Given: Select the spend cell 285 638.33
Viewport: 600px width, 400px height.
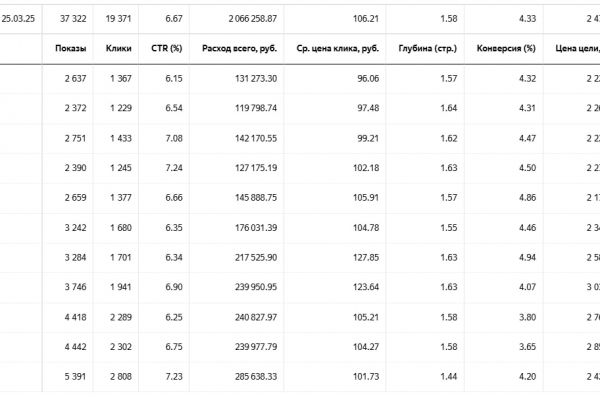Looking at the screenshot, I should coord(251,380).
